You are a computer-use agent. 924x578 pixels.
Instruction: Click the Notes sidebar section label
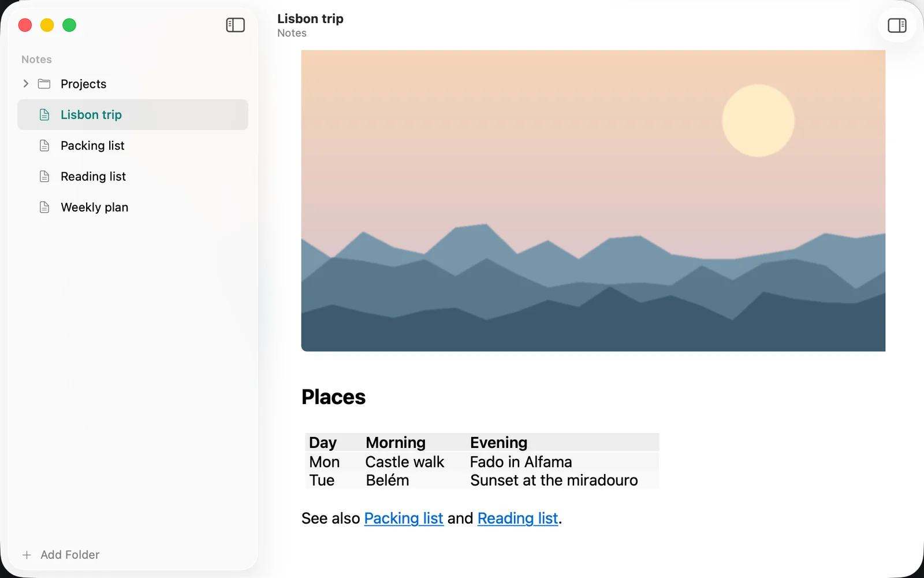coord(36,60)
